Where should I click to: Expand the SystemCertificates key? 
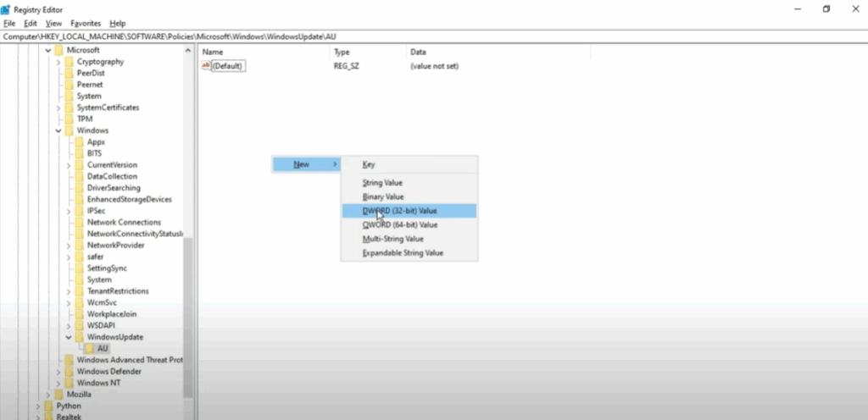click(x=58, y=108)
